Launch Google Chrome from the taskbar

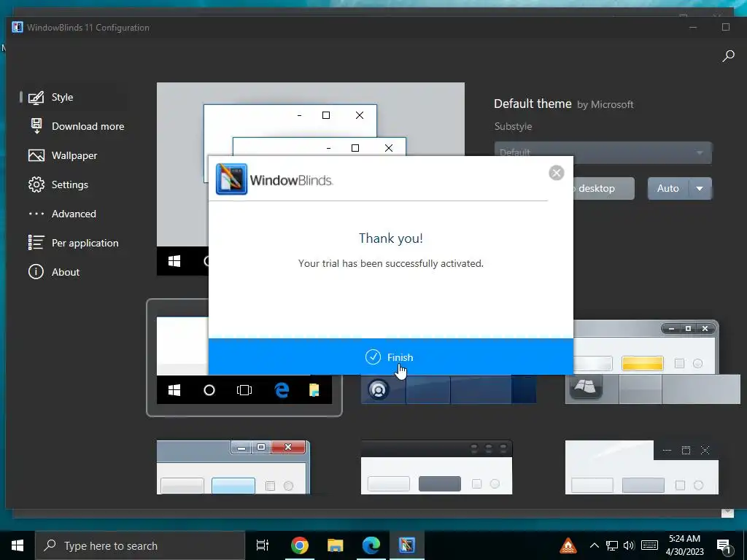[300, 545]
